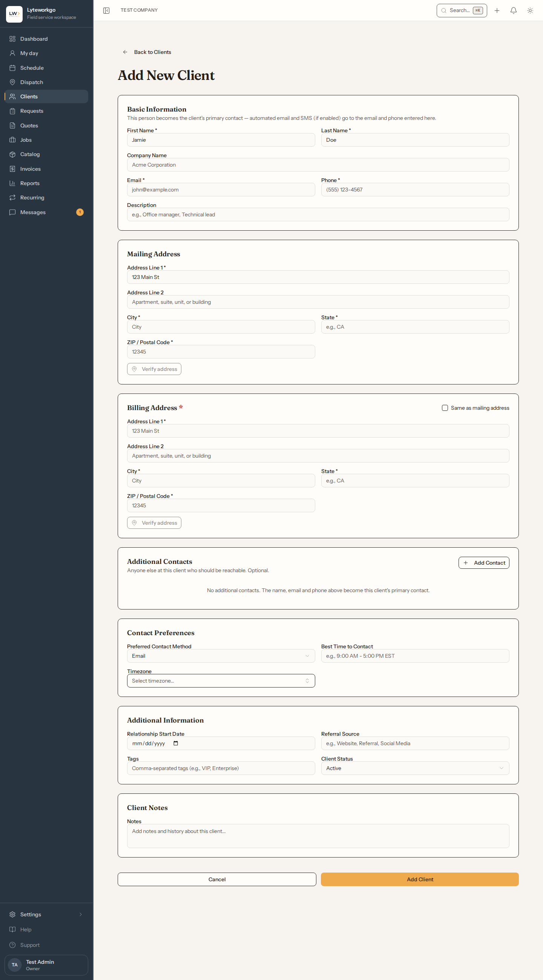Expand Settings chevron in sidebar

pyautogui.click(x=81, y=914)
